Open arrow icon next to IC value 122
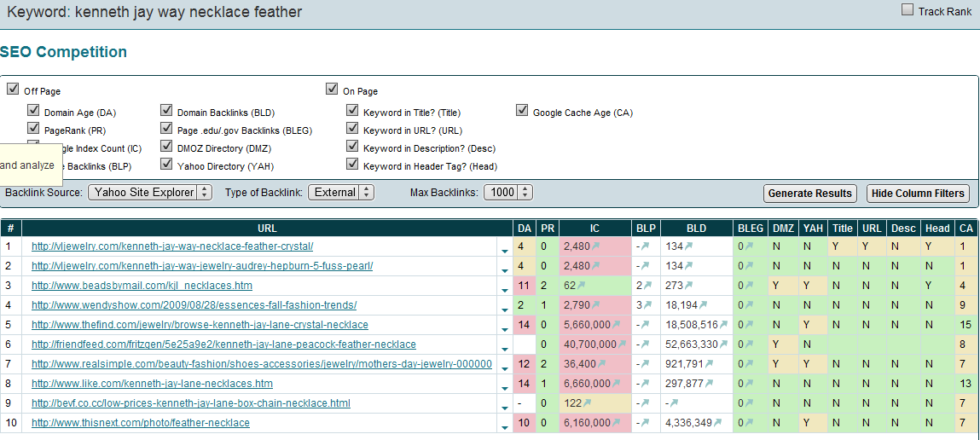The image size is (980, 440). click(x=589, y=403)
